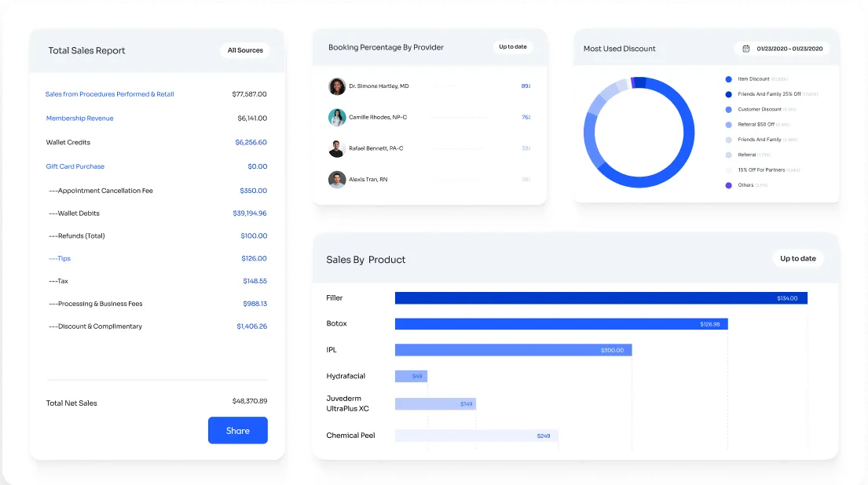The image size is (868, 485).
Task: Click the purple Others legend dot
Action: (x=729, y=185)
